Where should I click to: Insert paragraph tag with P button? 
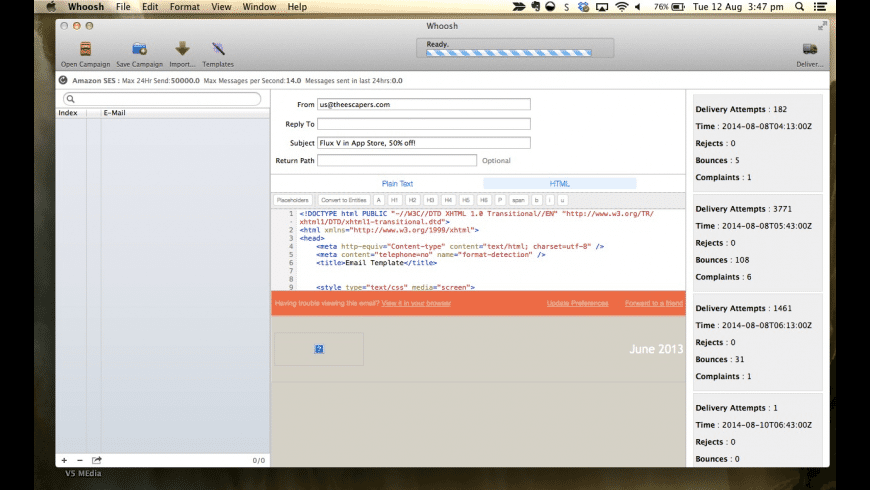coord(500,200)
